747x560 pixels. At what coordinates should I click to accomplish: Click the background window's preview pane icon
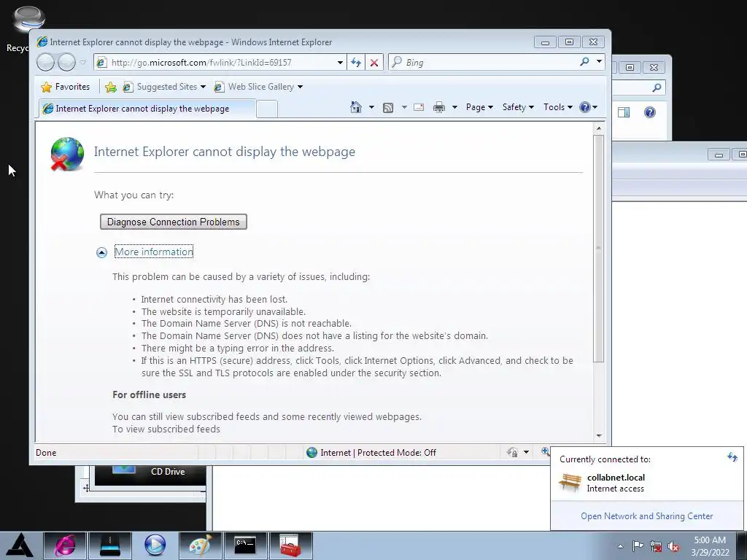point(624,112)
